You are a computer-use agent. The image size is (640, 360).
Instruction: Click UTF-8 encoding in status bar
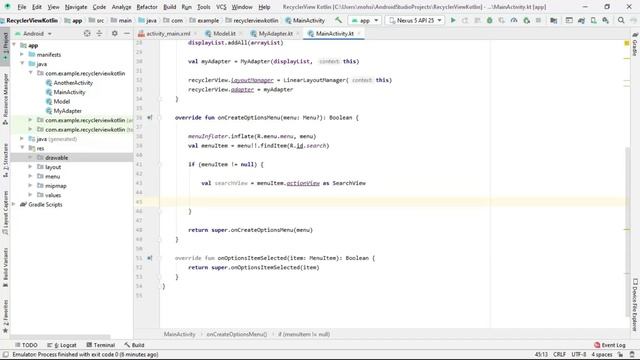tap(579, 355)
